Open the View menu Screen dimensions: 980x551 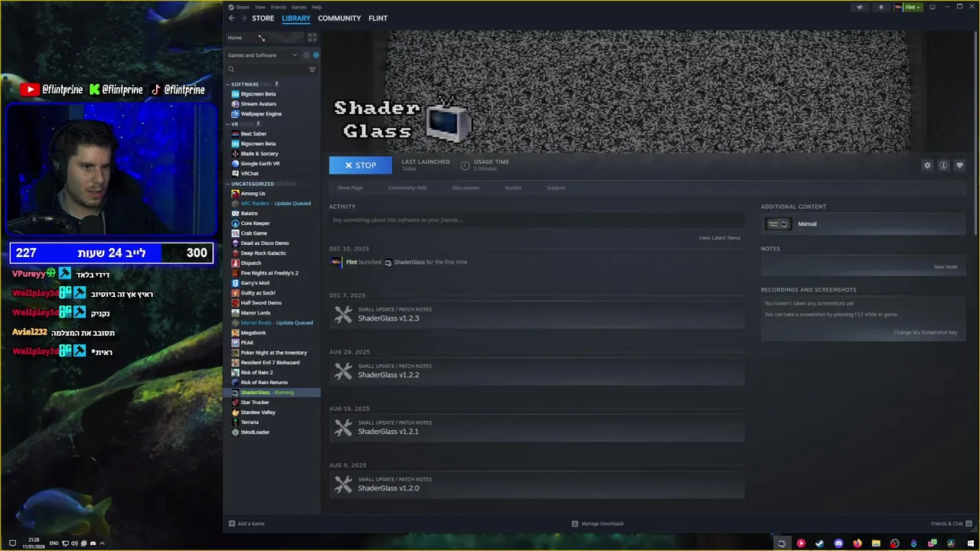260,7
